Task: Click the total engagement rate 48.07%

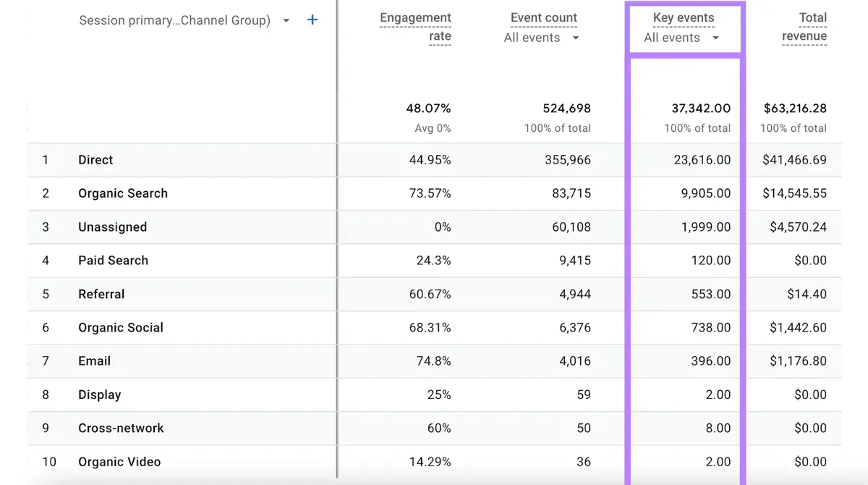Action: [x=428, y=109]
